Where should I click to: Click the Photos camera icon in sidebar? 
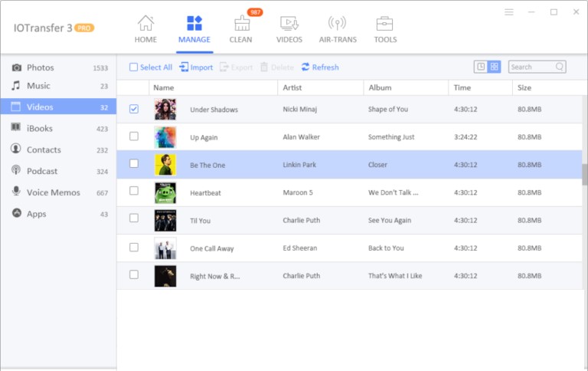[x=17, y=67]
